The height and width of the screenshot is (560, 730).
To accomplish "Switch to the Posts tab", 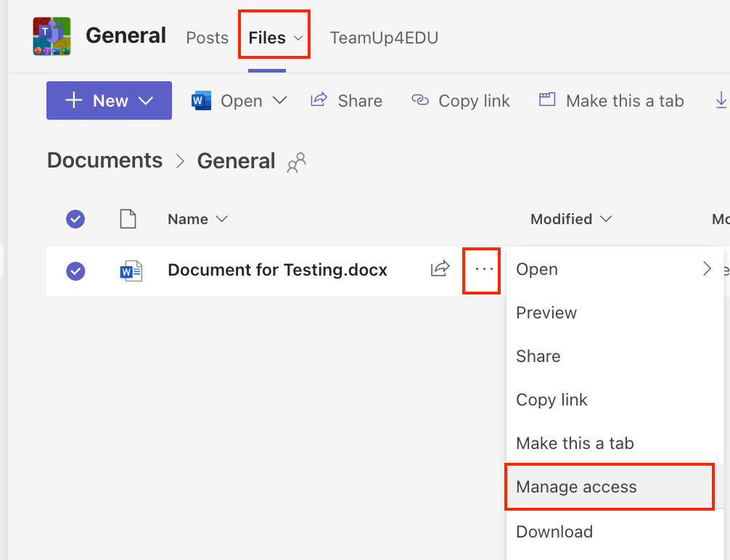I will 207,37.
